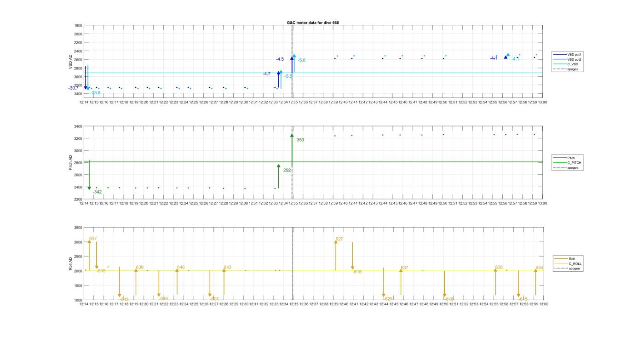Click the '627' roll annotation
This screenshot has width=644, height=337.
click(x=339, y=239)
